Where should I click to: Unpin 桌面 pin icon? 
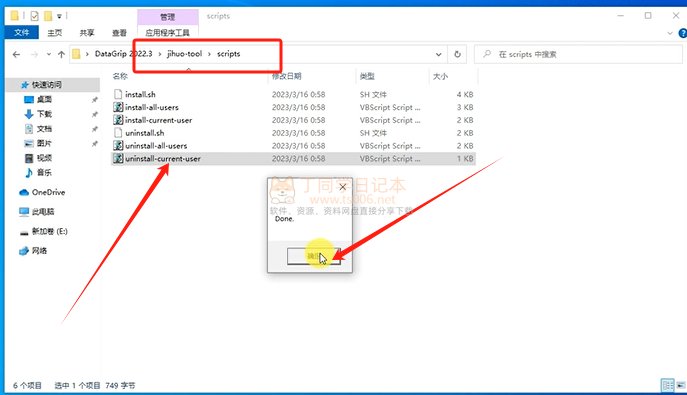tap(95, 100)
